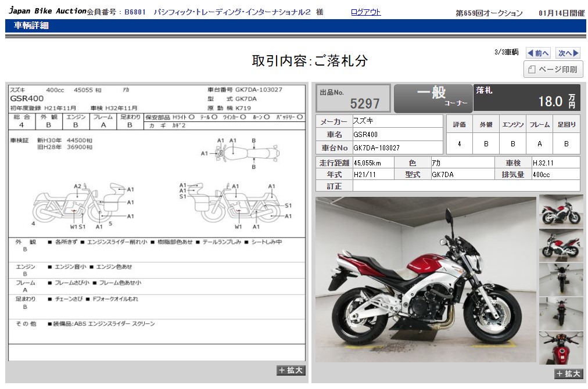Screen dimensions: 588x389
Task: Click the 一般コーナー category badge
Action: pos(433,98)
